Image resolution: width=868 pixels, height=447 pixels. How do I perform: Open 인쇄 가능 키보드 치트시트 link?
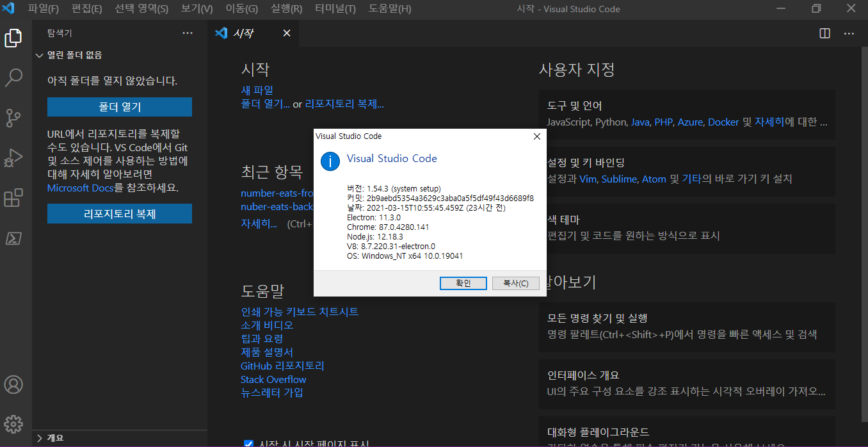click(300, 312)
